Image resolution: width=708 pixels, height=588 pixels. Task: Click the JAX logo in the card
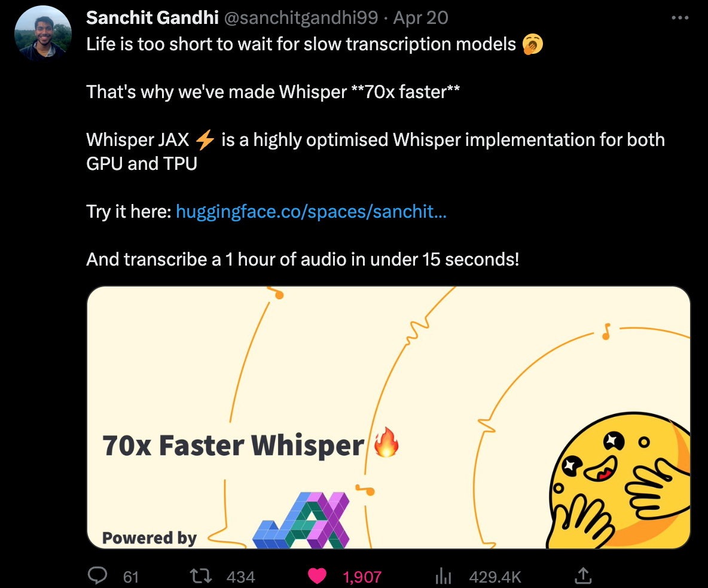301,520
